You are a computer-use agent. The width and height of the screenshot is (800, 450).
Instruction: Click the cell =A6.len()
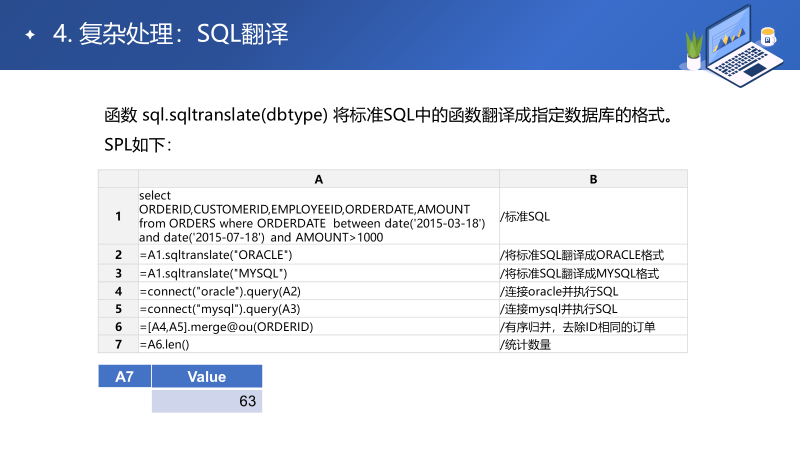pos(318,345)
